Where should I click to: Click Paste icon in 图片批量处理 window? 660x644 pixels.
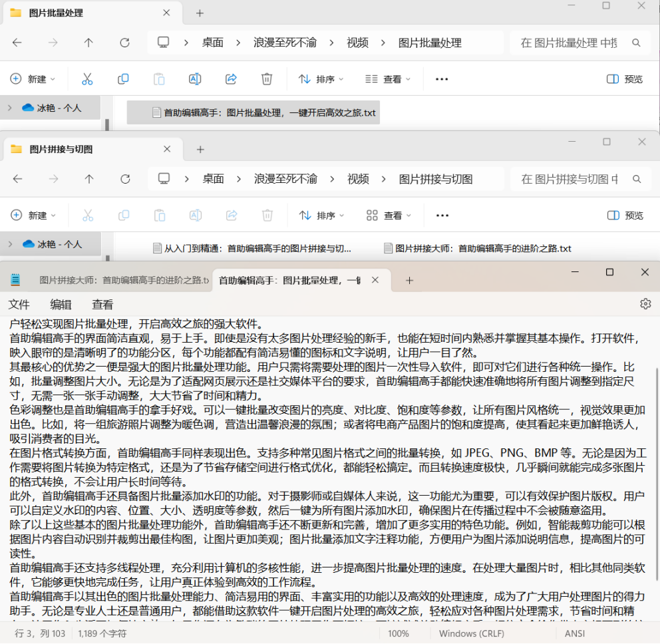(159, 79)
